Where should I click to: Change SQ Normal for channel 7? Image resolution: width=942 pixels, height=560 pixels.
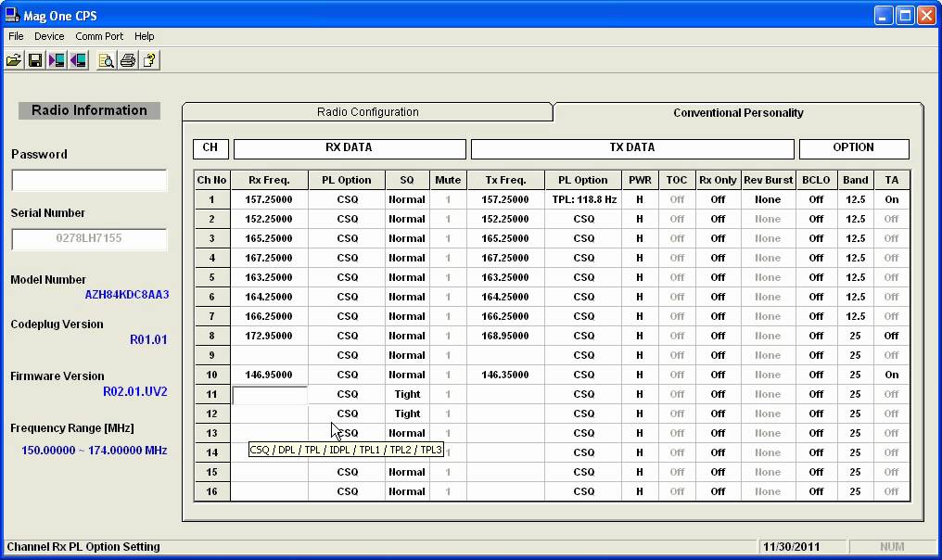(x=407, y=317)
